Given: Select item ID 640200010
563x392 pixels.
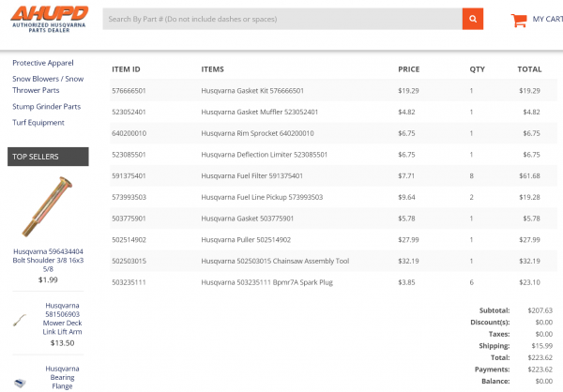Looking at the screenshot, I should [x=129, y=133].
